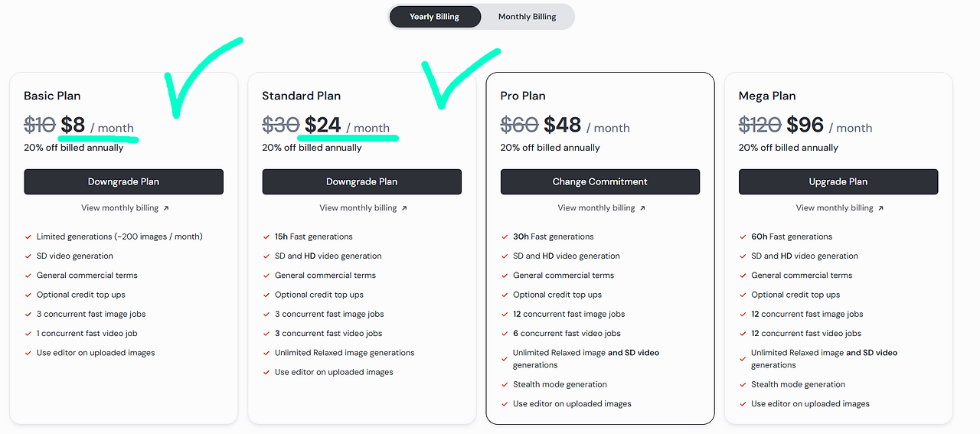Open View monthly billing text under Mega Plan

tap(834, 208)
